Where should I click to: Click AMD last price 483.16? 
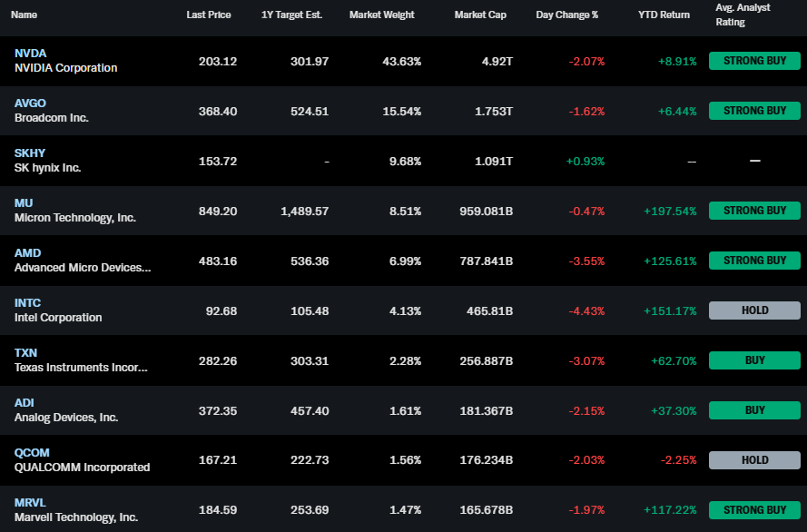(218, 261)
